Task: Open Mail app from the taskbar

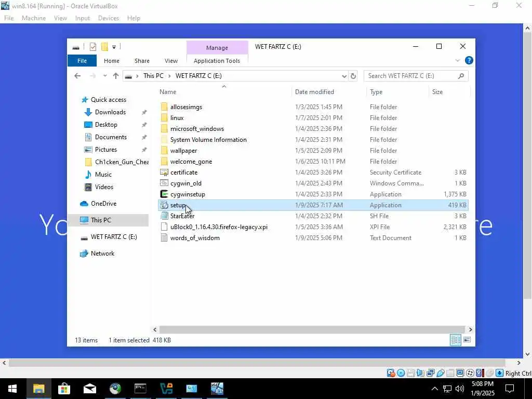Action: pos(89,389)
